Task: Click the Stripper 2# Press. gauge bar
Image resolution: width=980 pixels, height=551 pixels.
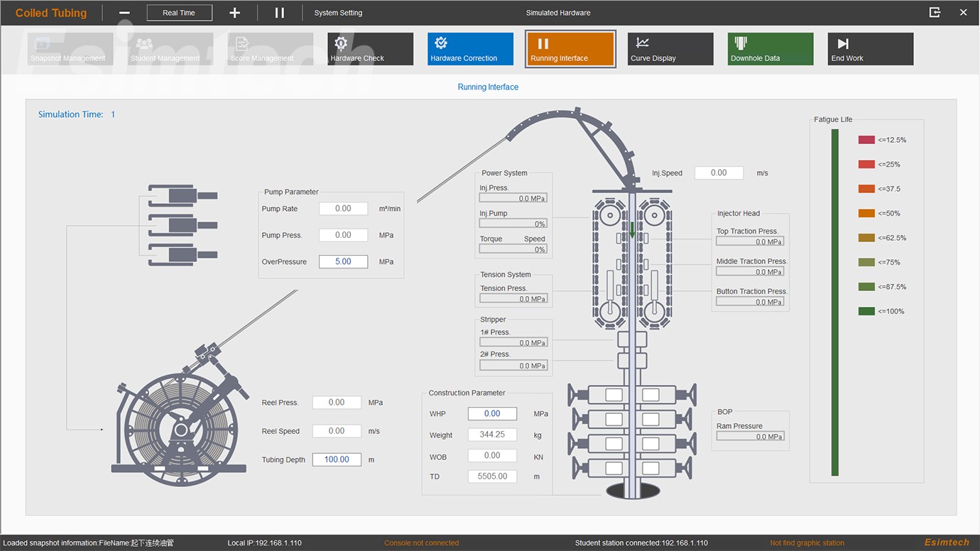Action: [513, 366]
